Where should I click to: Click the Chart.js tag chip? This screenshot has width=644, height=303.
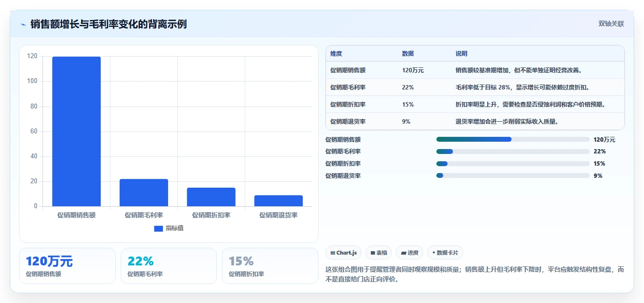tap(343, 253)
